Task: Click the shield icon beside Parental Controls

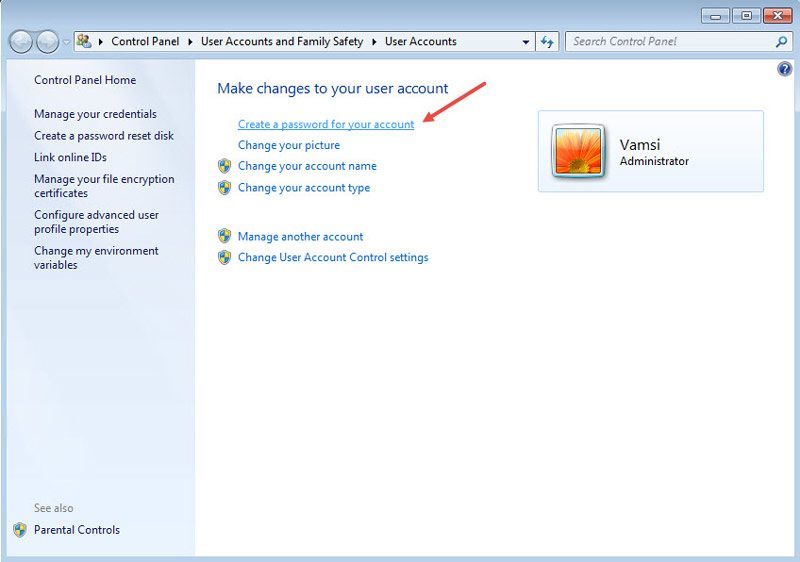Action: (20, 530)
